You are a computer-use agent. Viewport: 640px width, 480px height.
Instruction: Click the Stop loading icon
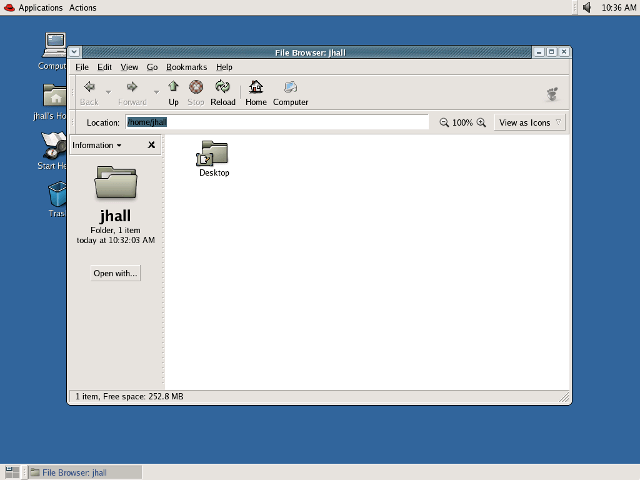(196, 88)
